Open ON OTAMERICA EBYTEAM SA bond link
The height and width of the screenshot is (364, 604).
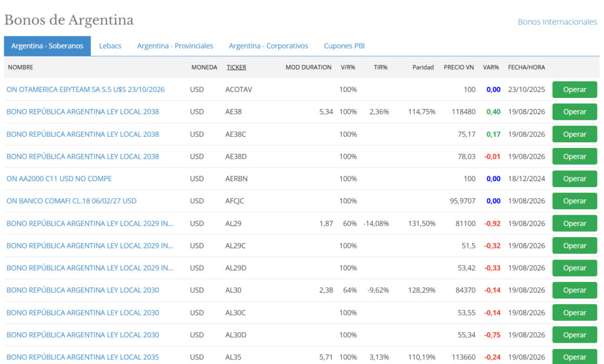point(86,89)
